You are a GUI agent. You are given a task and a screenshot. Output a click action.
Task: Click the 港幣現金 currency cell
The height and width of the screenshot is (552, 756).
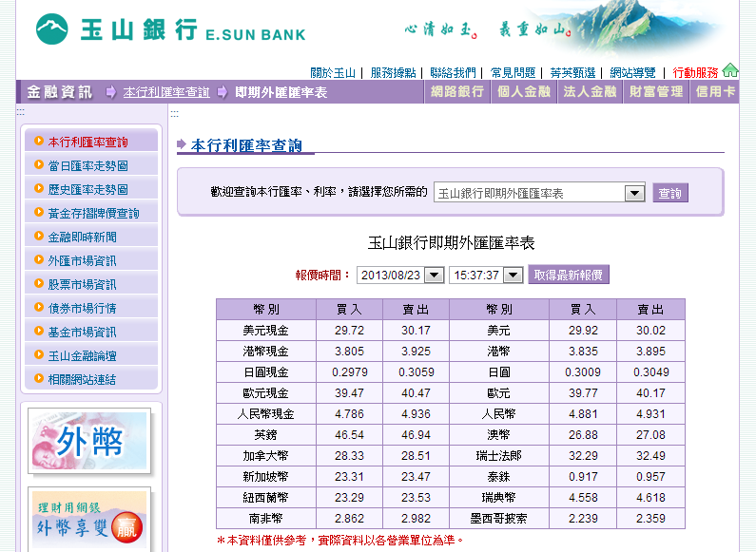(x=265, y=352)
